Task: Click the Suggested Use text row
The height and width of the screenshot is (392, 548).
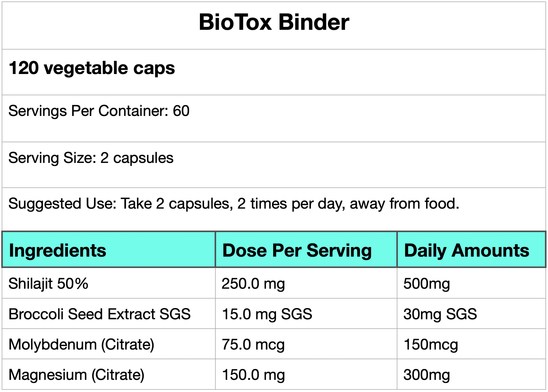Action: click(234, 204)
